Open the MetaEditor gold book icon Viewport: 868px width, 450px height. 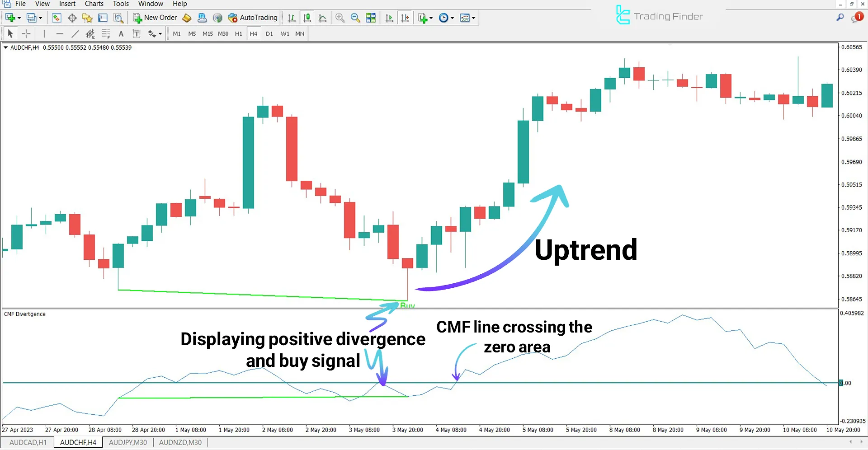(187, 18)
